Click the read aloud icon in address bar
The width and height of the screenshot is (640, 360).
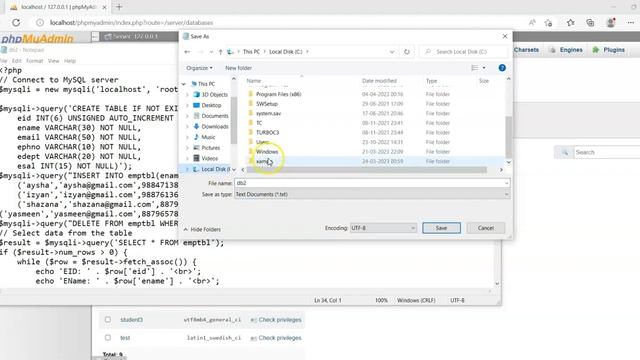[x=532, y=22]
